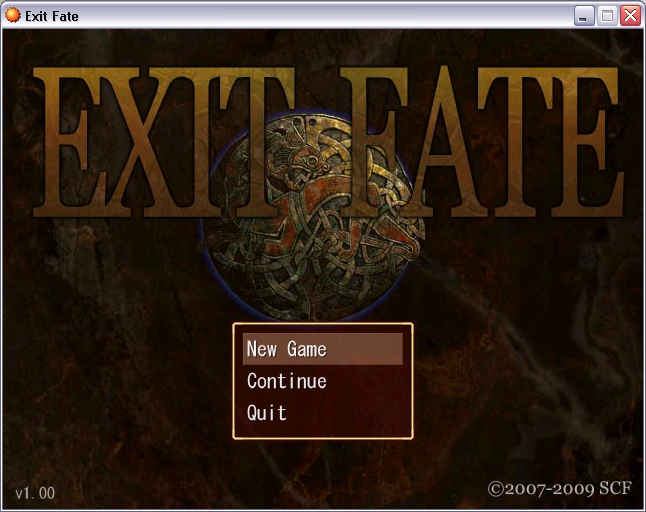Close the Exit Fate window
This screenshot has width=646, height=512.
630,16
